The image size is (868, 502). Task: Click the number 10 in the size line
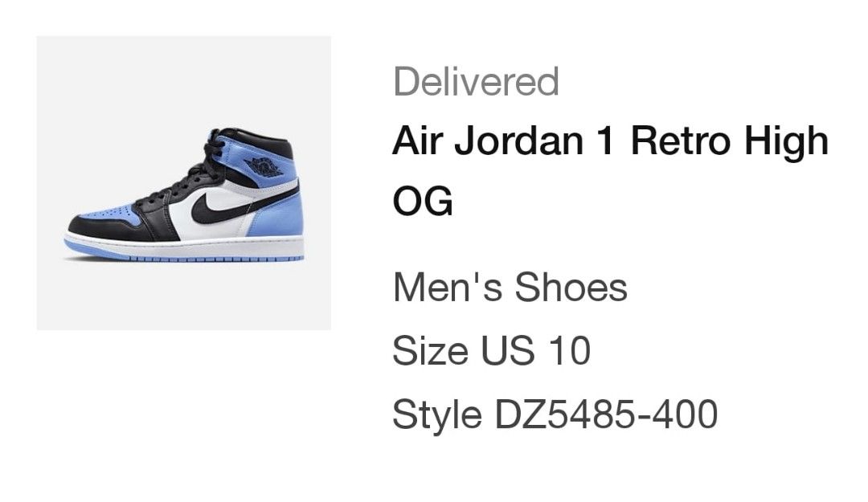point(570,350)
